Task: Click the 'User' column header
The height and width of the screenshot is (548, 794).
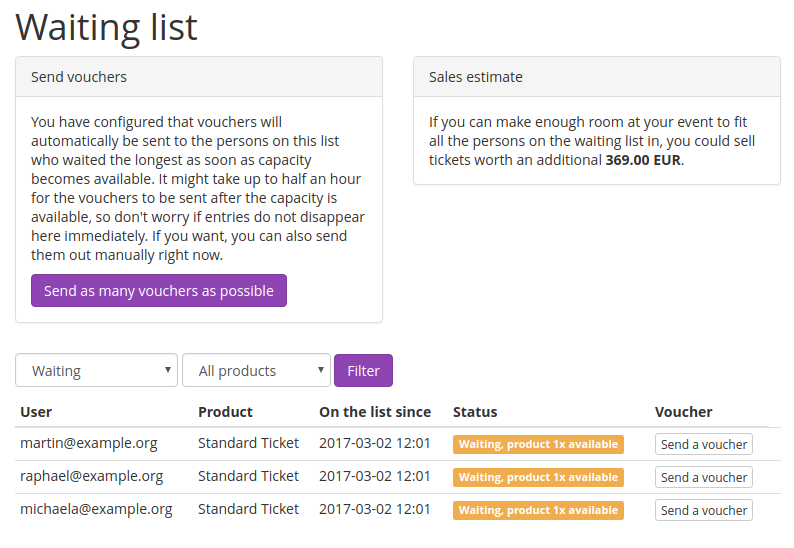Action: (x=36, y=412)
